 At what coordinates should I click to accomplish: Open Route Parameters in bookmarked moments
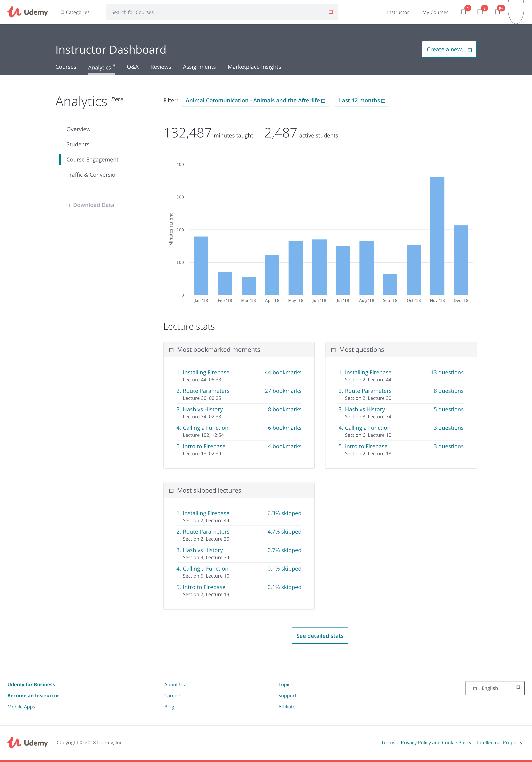(x=206, y=391)
